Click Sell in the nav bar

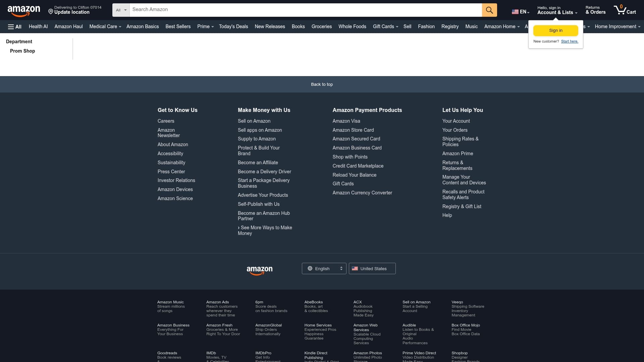point(407,26)
